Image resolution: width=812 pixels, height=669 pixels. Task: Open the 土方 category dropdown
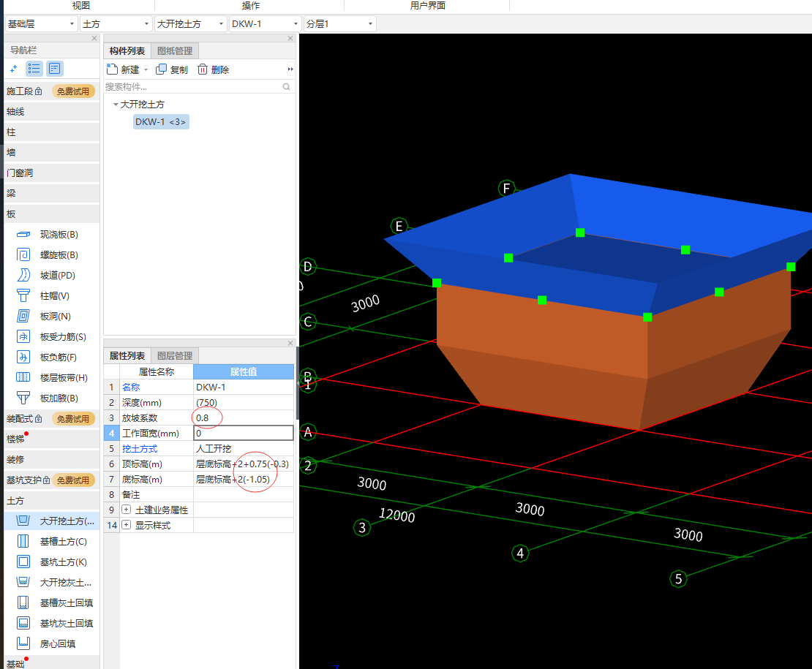coord(116,24)
